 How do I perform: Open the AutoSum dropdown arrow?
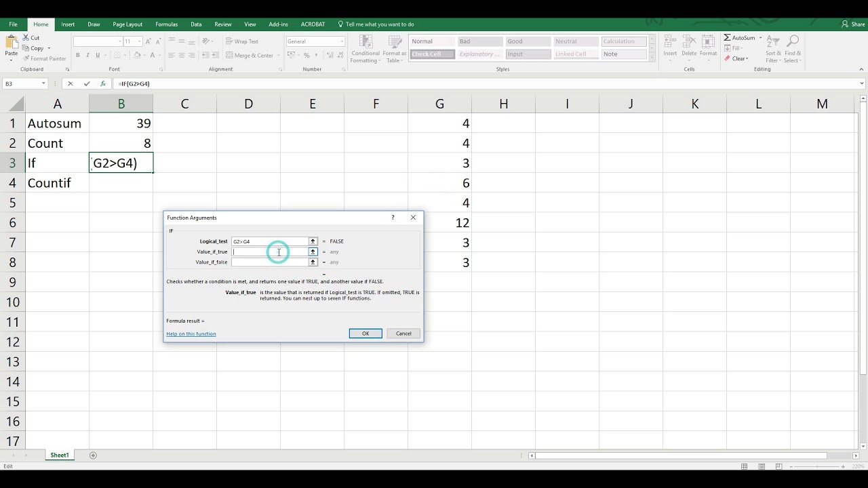[760, 38]
